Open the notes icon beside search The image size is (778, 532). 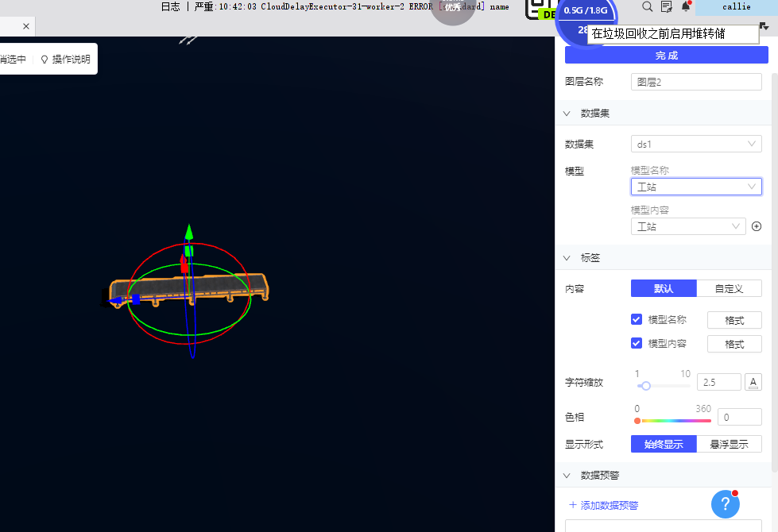(x=667, y=6)
